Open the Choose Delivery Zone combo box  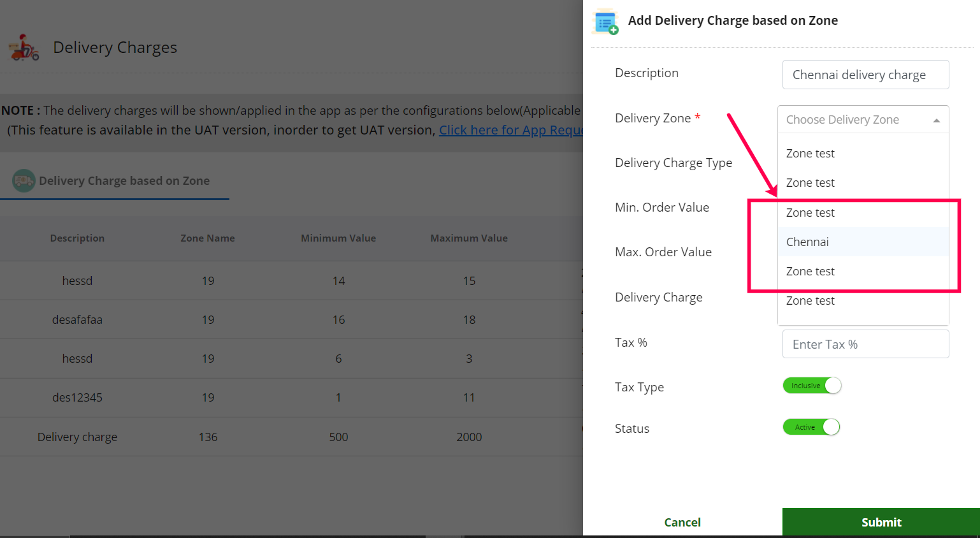pyautogui.click(x=854, y=120)
